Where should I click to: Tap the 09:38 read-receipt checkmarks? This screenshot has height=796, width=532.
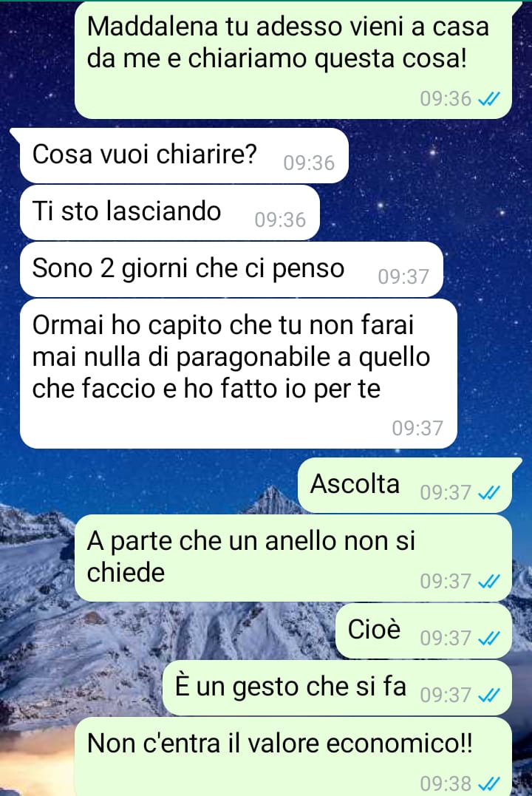[x=489, y=783]
